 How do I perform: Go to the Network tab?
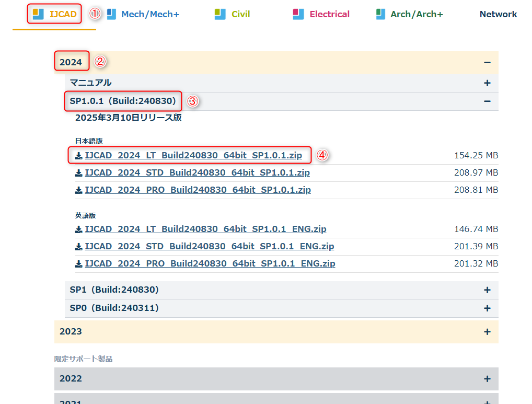498,14
